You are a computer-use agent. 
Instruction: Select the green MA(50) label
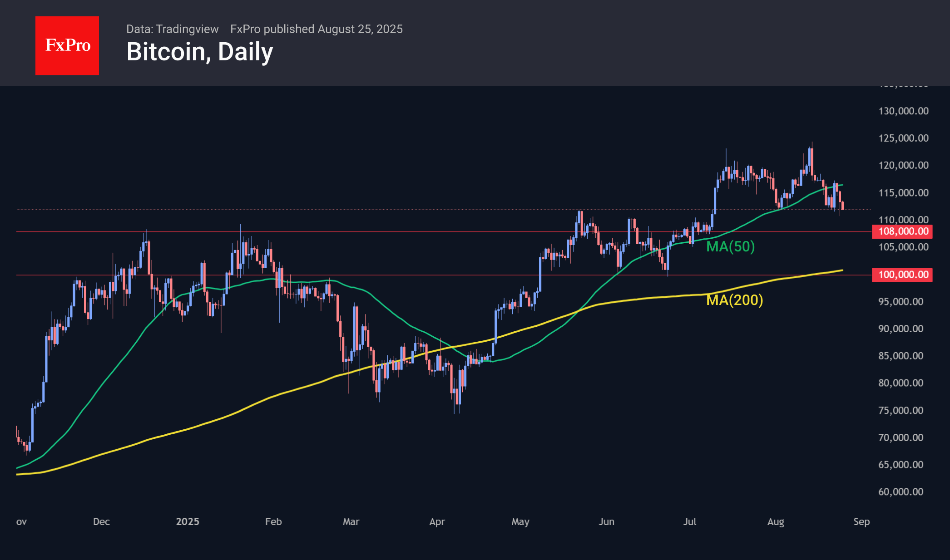[x=730, y=246]
